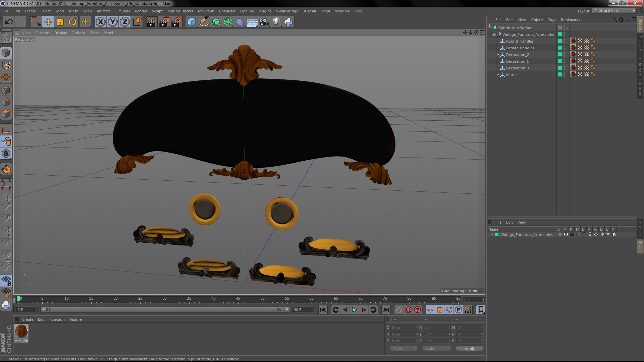
Task: Toggle X axis lock
Action: click(x=100, y=22)
